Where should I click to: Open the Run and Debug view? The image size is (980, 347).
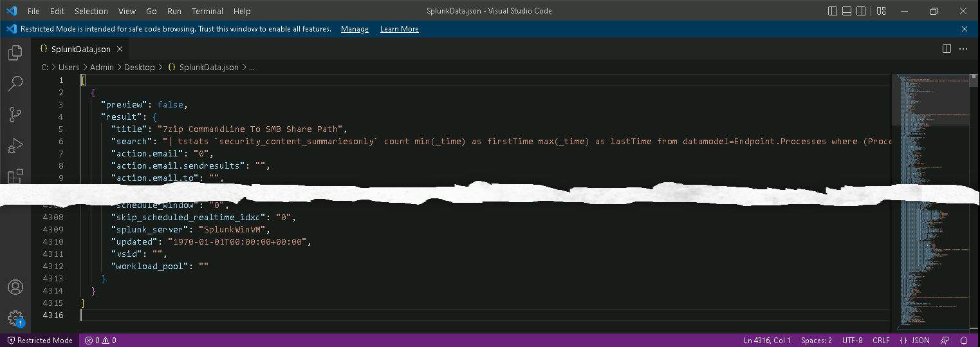point(15,146)
